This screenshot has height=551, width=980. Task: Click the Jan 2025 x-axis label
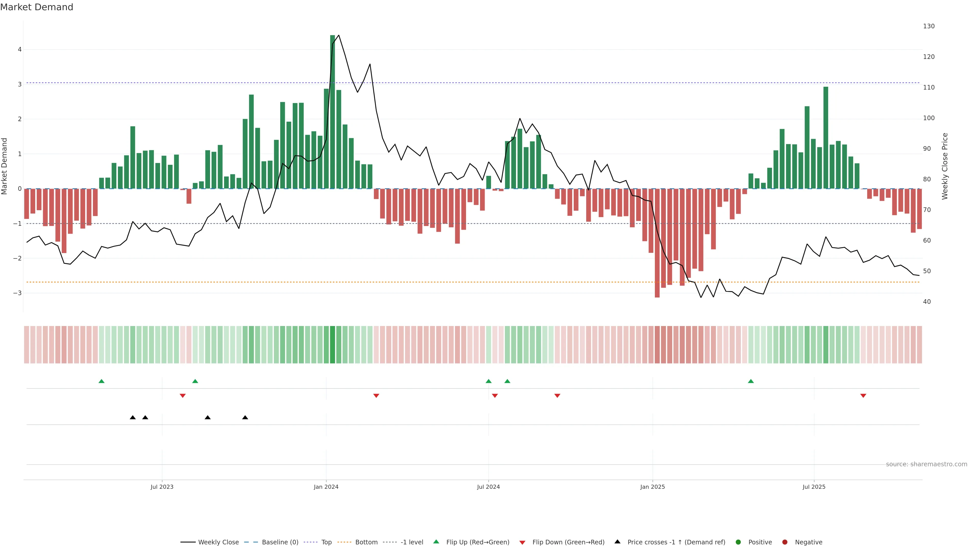(x=652, y=487)
